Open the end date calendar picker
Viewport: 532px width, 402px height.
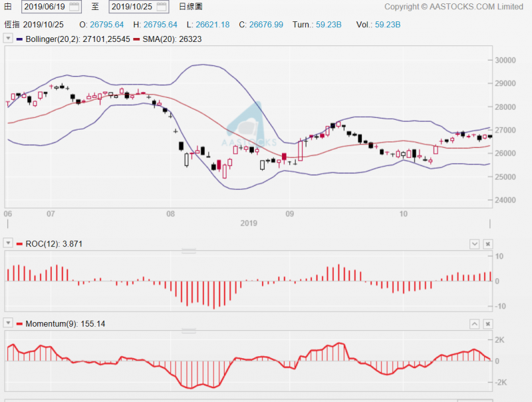pos(162,7)
